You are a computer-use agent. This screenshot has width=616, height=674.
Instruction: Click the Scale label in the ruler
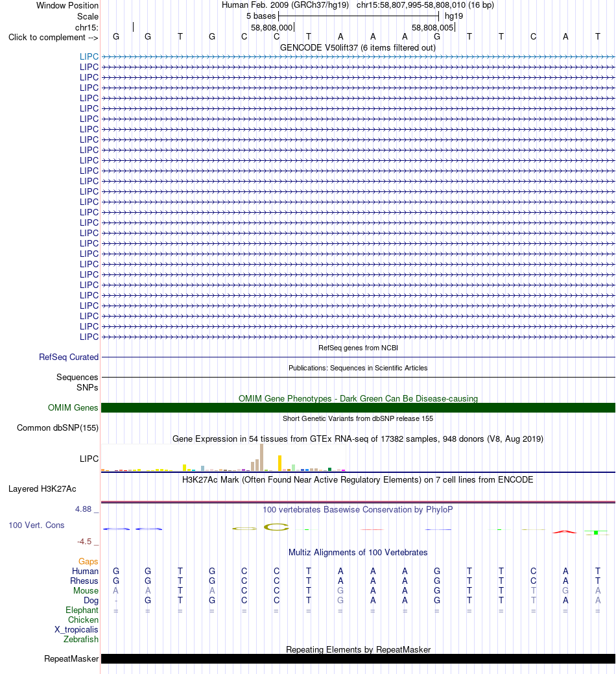(x=88, y=16)
